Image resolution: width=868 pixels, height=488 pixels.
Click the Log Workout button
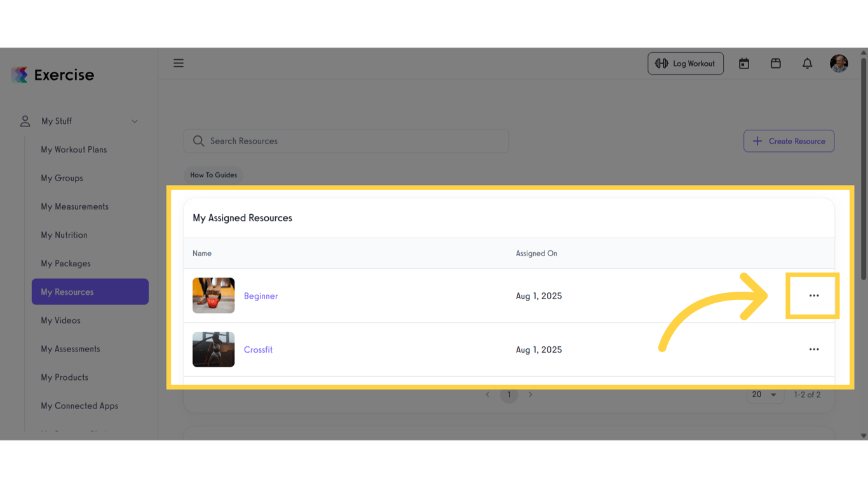point(686,63)
